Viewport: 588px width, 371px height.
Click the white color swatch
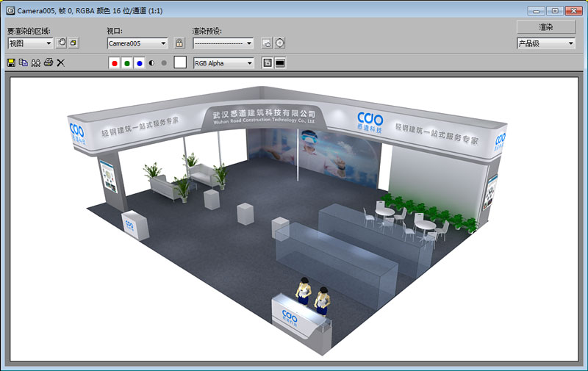180,63
